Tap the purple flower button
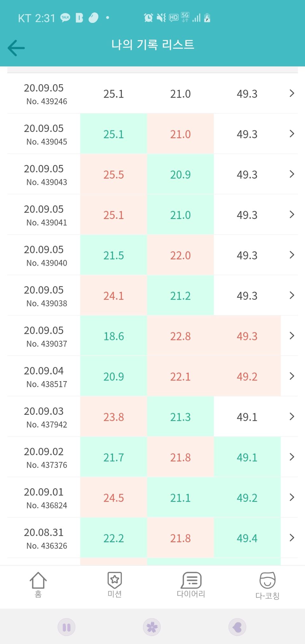The image size is (305, 644). pyautogui.click(x=152, y=627)
